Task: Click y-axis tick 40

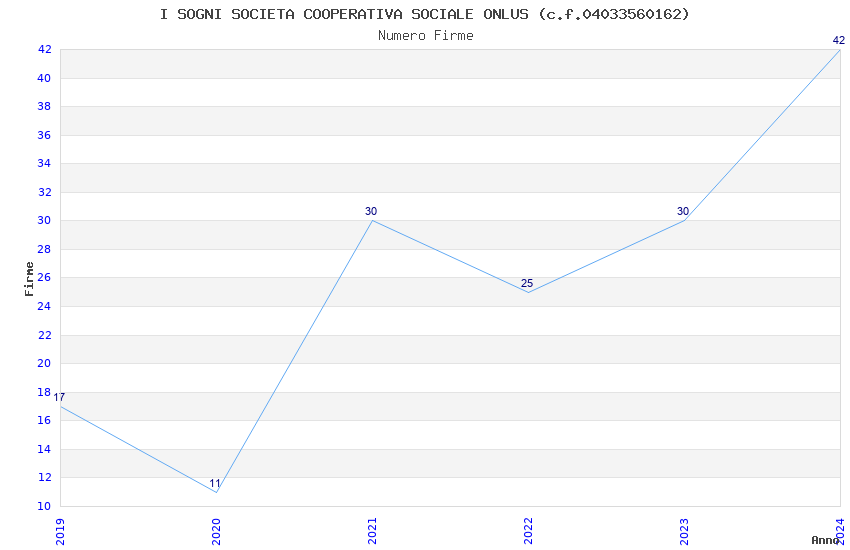Action: pos(44,78)
